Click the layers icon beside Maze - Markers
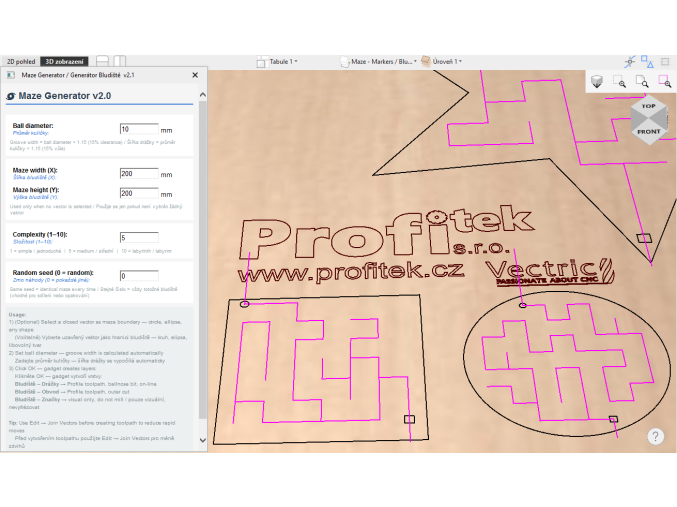Viewport: 677px width, 507px height. 345,62
